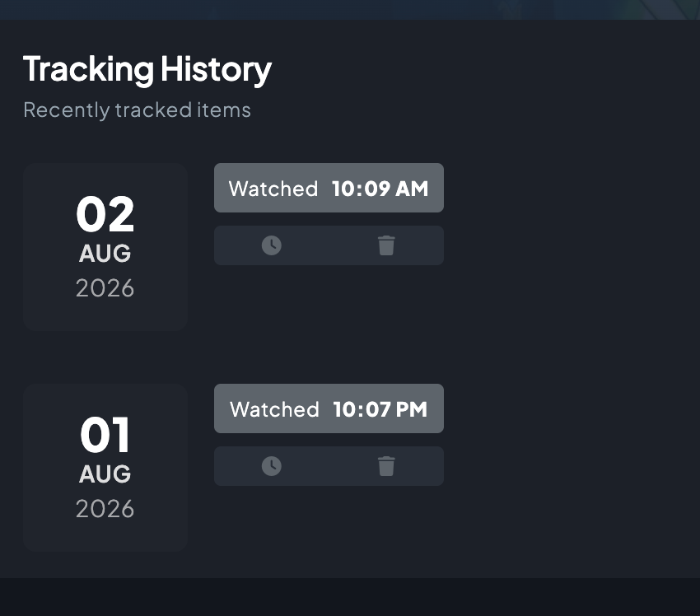Select the Watched 10:09 AM badge
700x616 pixels.
(x=329, y=188)
